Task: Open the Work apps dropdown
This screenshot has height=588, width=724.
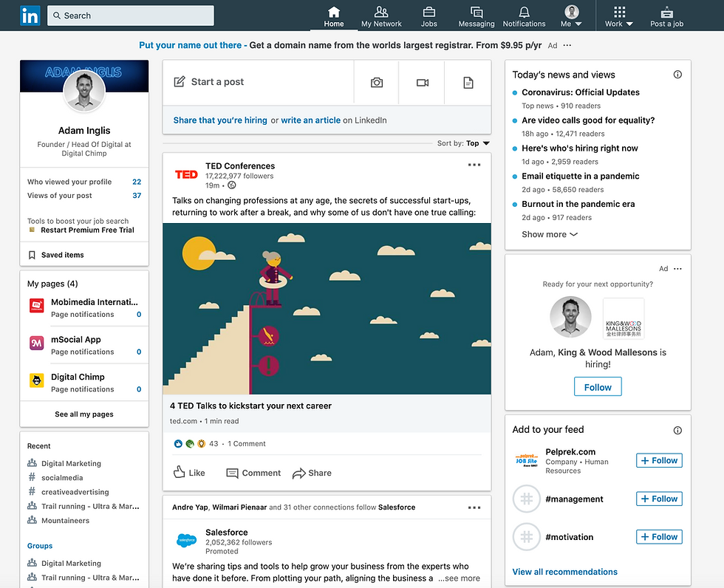Action: [619, 16]
